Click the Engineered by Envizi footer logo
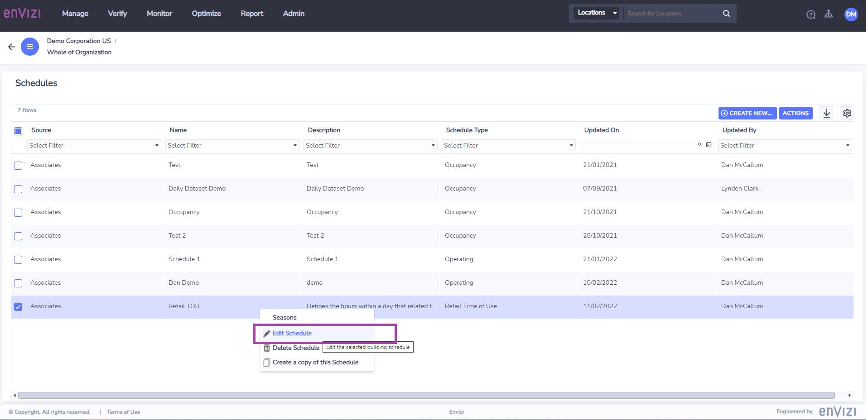 pyautogui.click(x=837, y=411)
